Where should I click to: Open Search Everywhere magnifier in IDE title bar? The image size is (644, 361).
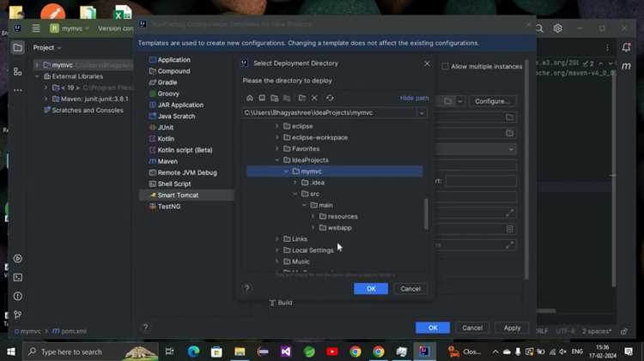coord(539,28)
